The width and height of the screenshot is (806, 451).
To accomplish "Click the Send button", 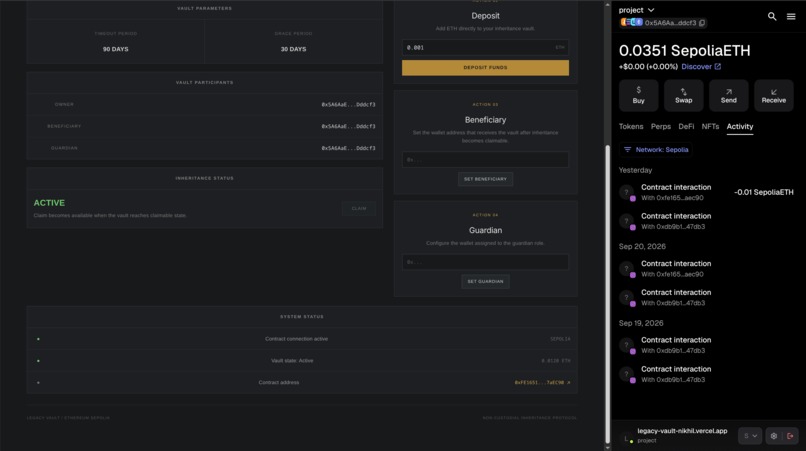I will pos(728,95).
